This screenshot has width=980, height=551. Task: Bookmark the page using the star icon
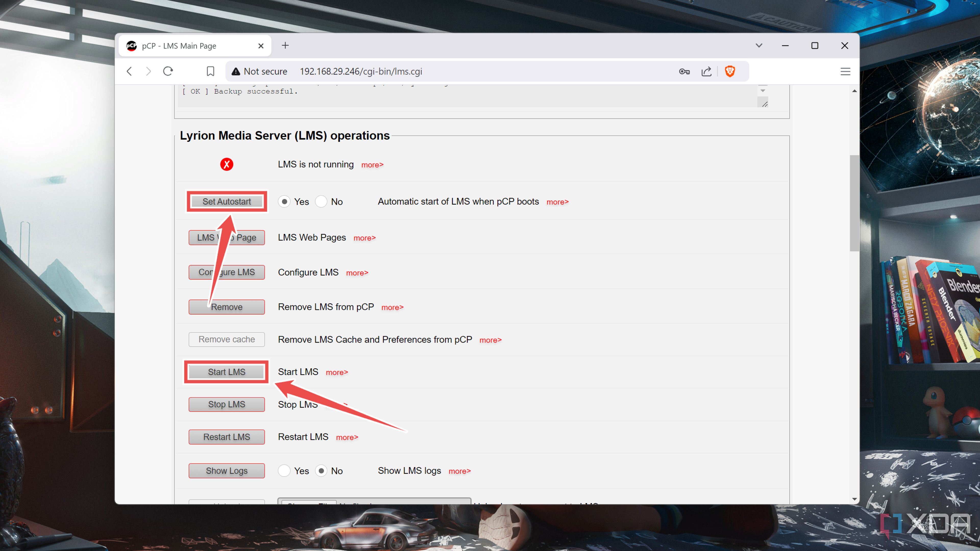[210, 71]
